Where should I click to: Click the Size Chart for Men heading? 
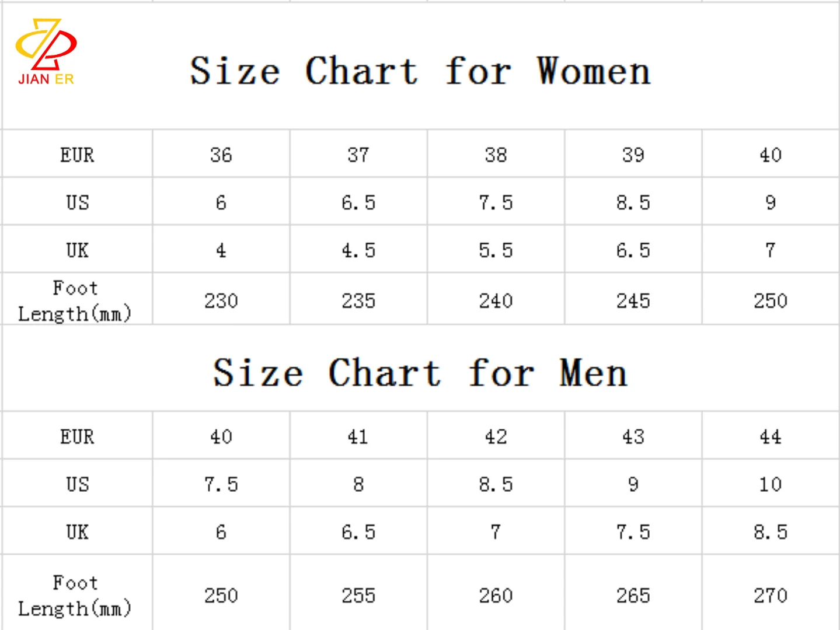[x=420, y=373]
